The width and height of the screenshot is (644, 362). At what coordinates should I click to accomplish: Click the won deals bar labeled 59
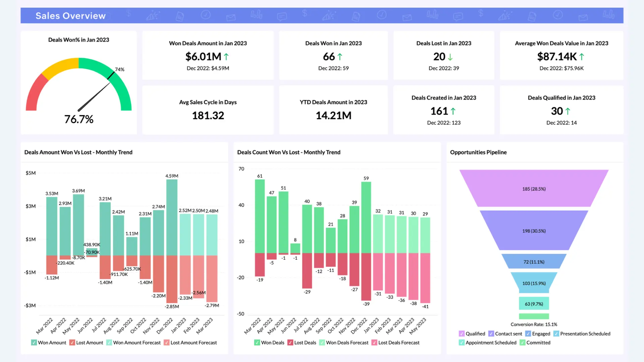pos(366,217)
